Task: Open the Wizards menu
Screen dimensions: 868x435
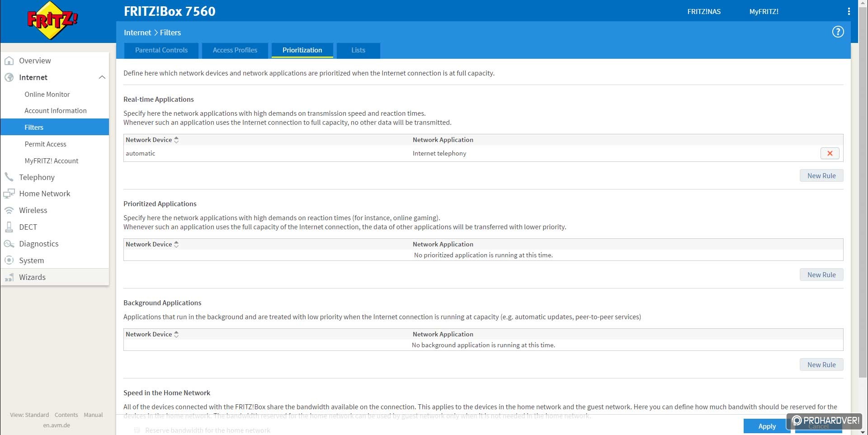Action: [x=32, y=277]
